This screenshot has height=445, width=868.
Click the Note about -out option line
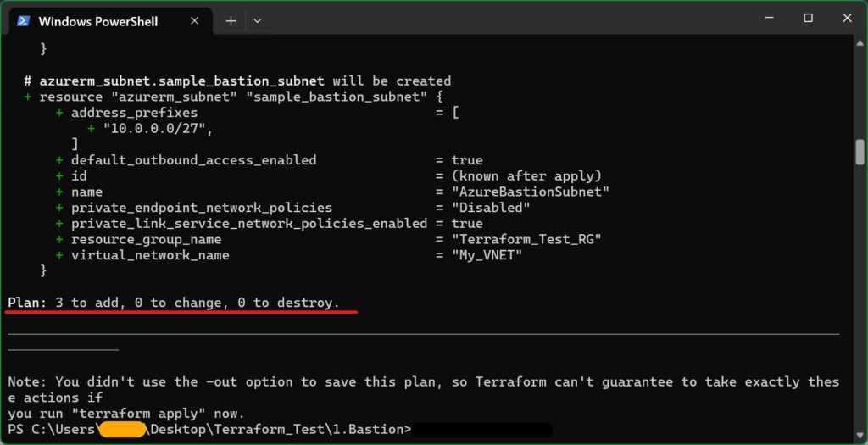pos(424,382)
